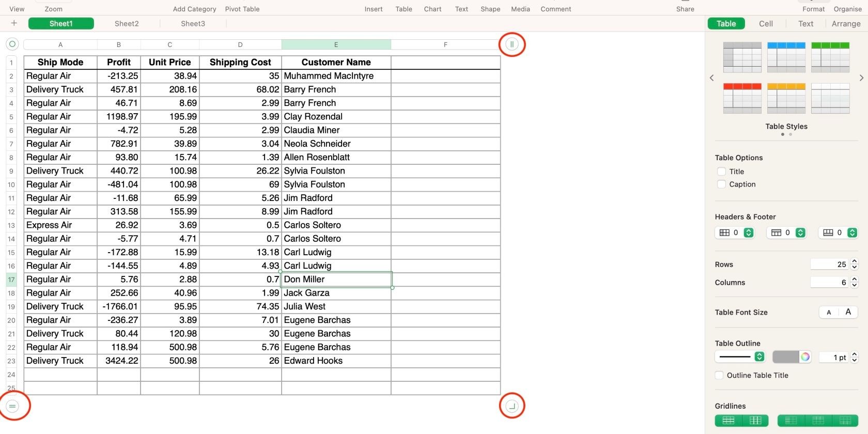Image resolution: width=868 pixels, height=434 pixels.
Task: Click Add Category in the toolbar
Action: pos(194,9)
